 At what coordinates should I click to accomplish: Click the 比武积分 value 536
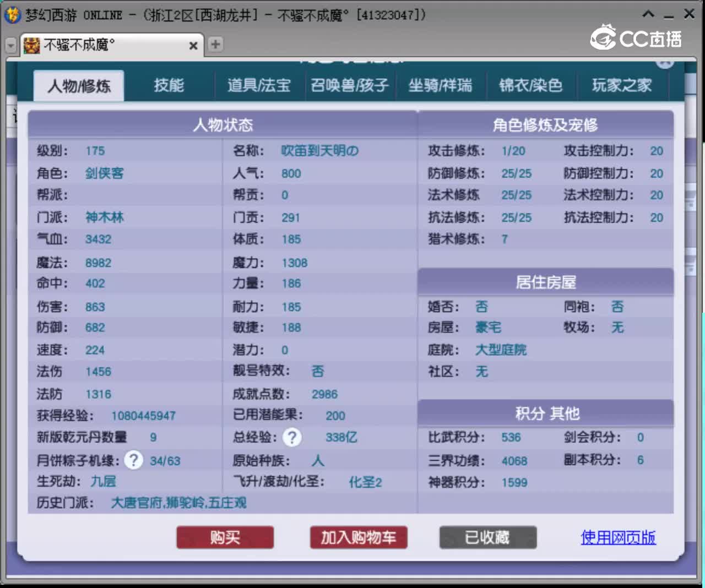tap(511, 438)
